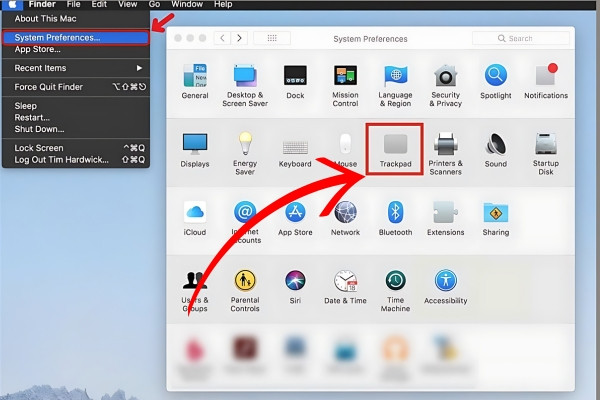Open the Spotlight preferences pane

point(496,81)
